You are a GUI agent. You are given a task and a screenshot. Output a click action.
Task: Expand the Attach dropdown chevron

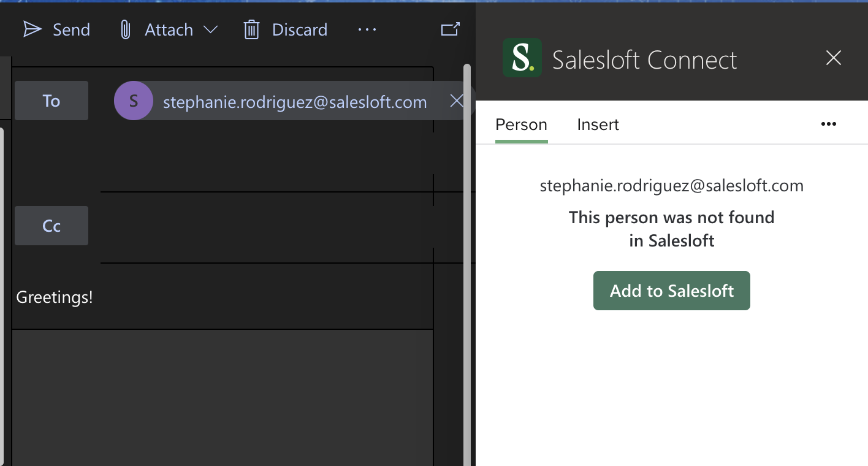211,29
